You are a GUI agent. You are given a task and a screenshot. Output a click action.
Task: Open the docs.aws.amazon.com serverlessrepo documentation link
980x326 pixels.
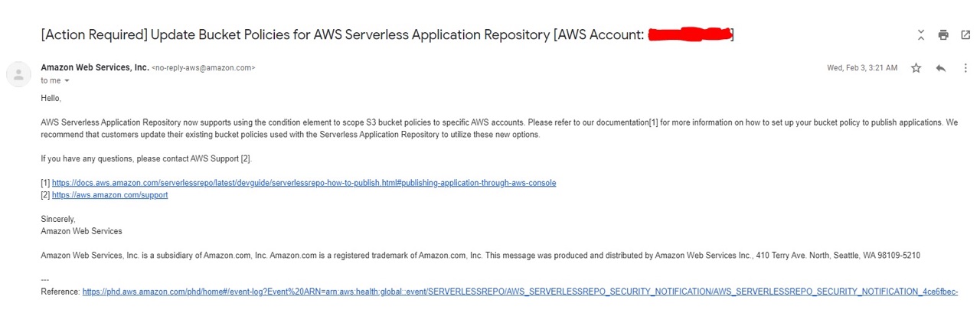click(304, 183)
